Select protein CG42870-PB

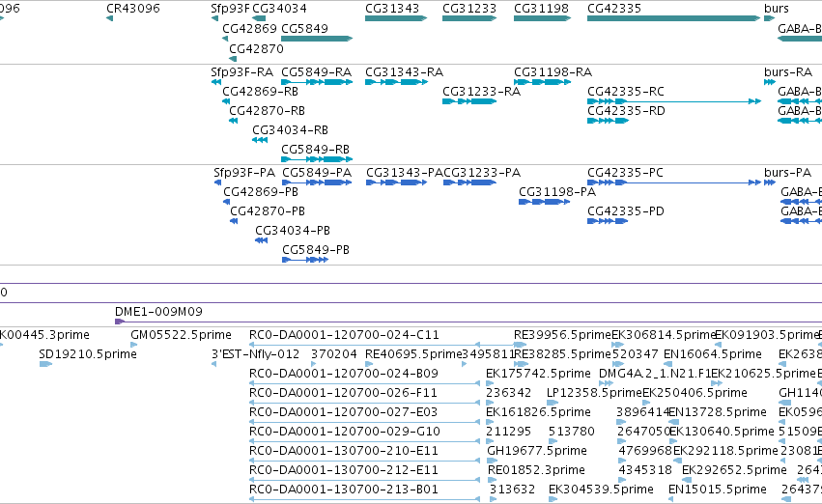234,222
